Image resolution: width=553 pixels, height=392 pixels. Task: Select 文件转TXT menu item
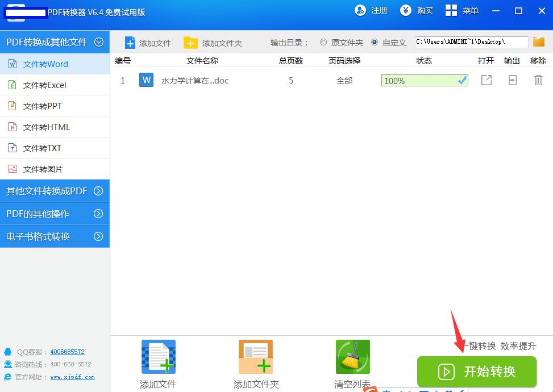coord(55,148)
